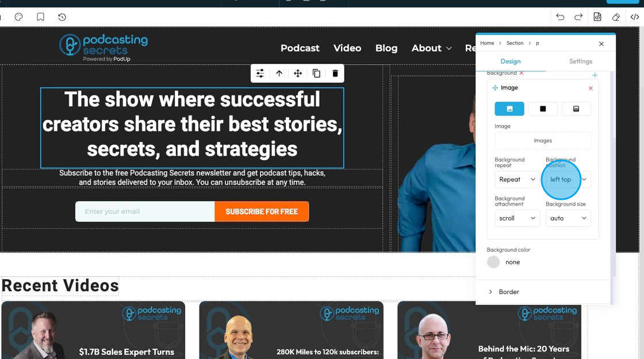This screenshot has width=644, height=359.
Task: Open the Background size auto dropdown
Action: pos(568,218)
